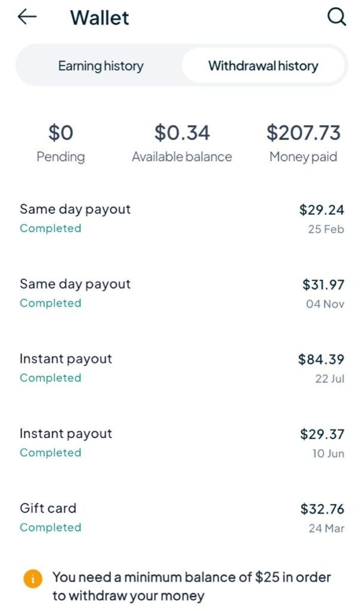Switch to the Earning history tab
Viewport: 364px width, 611px height.
click(100, 66)
